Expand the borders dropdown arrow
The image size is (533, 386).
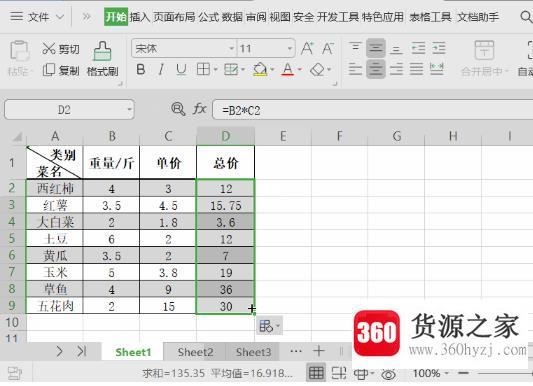pos(216,70)
